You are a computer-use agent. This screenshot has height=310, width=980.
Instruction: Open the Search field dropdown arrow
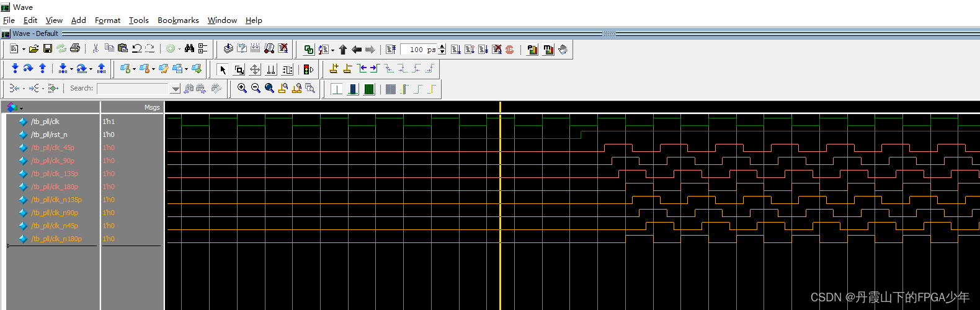point(176,89)
